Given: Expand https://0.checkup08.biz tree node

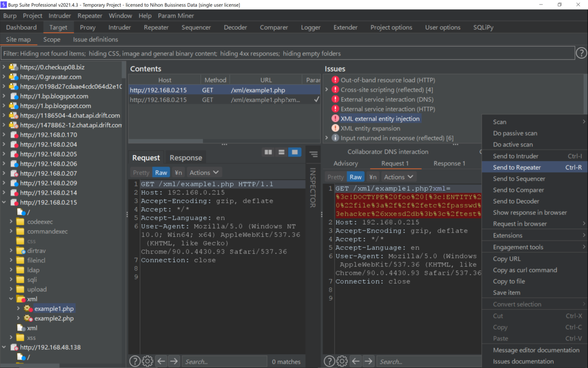Looking at the screenshot, I should tap(4, 67).
